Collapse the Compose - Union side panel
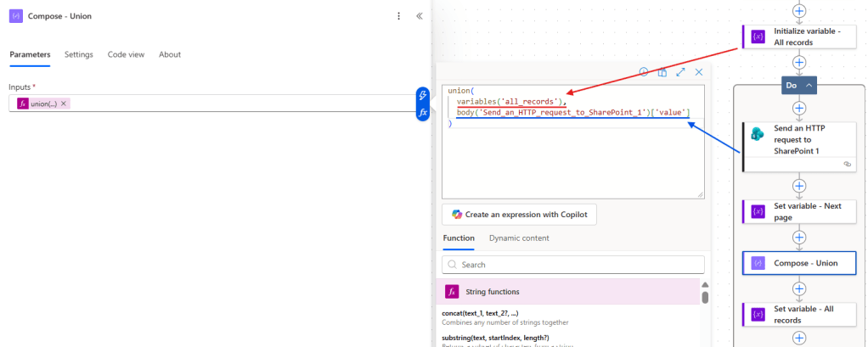Viewport: 868px width, 347px height. tap(420, 17)
